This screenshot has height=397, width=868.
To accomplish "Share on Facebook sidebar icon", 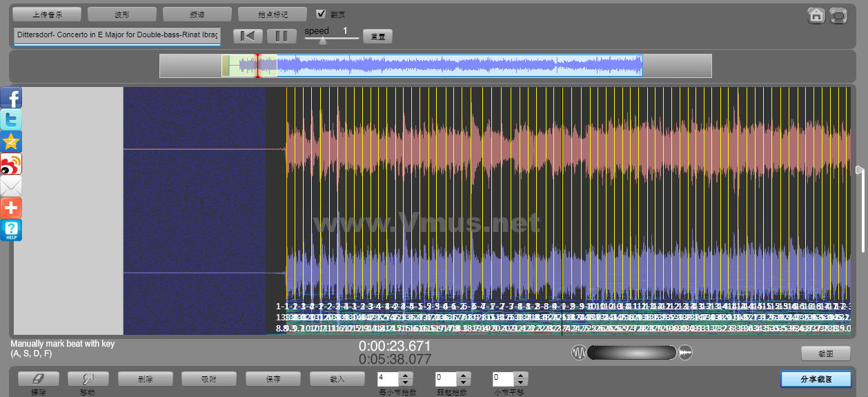I will click(x=11, y=97).
